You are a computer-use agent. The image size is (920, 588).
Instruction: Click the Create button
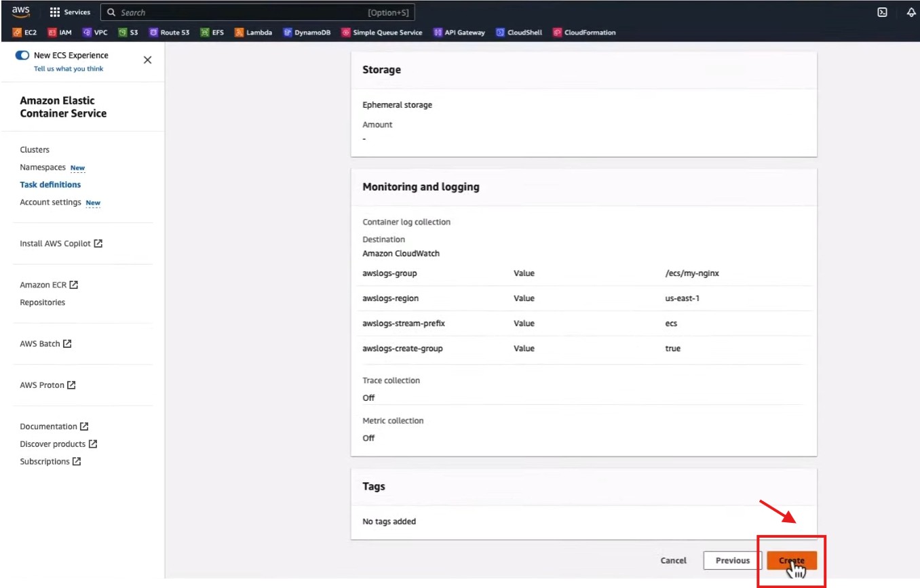tap(791, 560)
